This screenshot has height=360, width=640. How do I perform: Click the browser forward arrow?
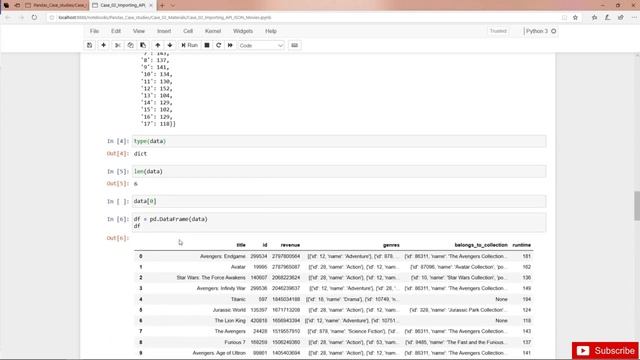coord(21,18)
